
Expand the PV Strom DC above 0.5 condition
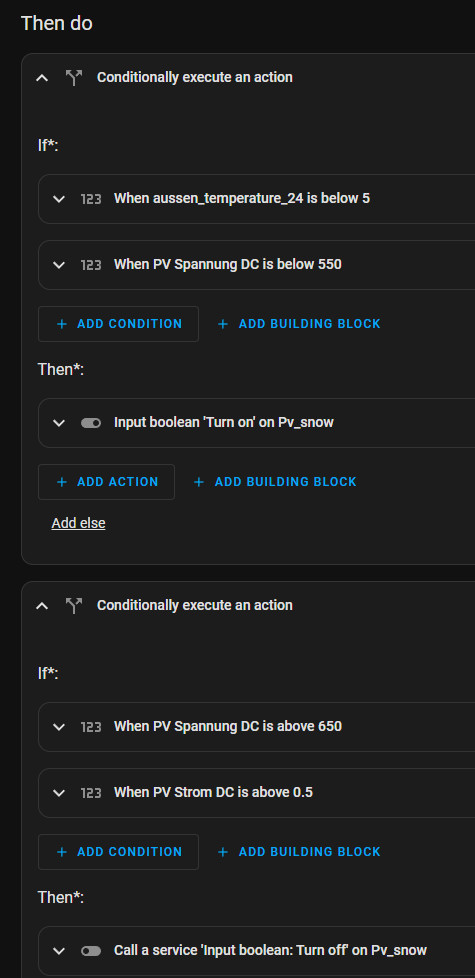(59, 793)
